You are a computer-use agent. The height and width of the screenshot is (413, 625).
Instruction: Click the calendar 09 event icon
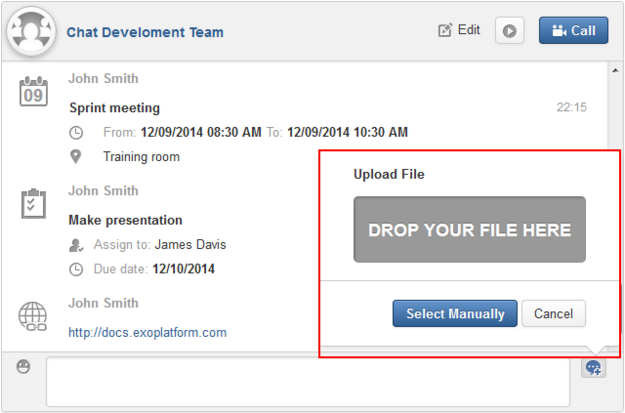click(x=33, y=91)
